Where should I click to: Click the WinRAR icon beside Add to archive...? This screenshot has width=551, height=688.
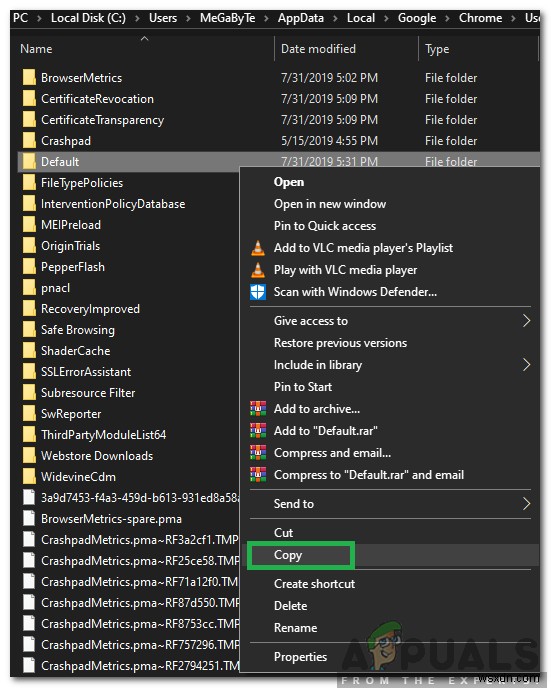pos(258,408)
